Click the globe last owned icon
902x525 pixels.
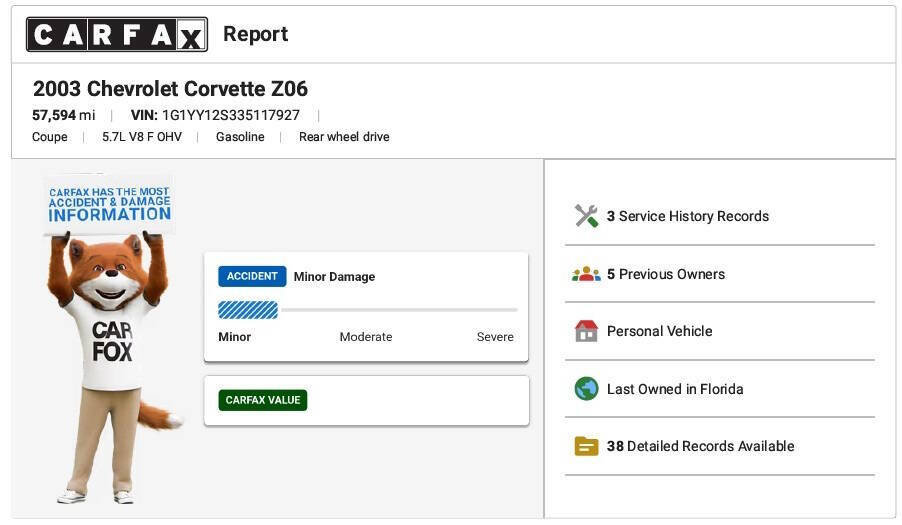[x=586, y=389]
